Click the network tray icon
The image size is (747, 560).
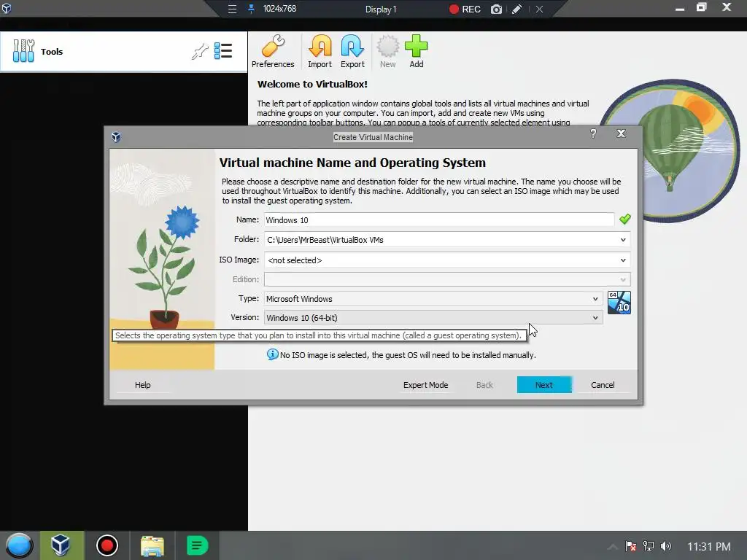click(x=649, y=546)
